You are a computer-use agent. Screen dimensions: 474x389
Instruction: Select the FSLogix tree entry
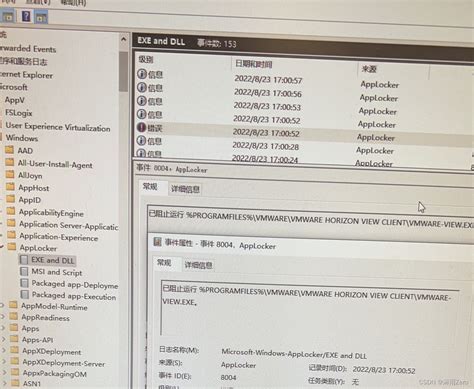tap(18, 113)
